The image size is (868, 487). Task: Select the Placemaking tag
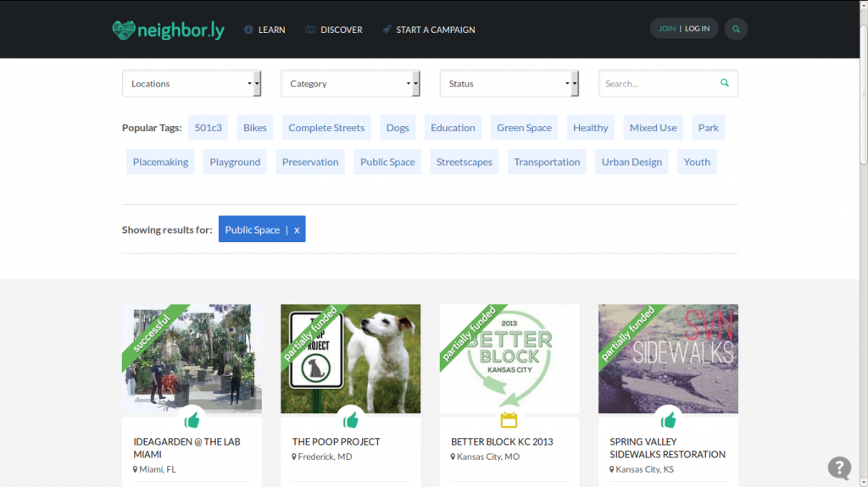pos(160,162)
